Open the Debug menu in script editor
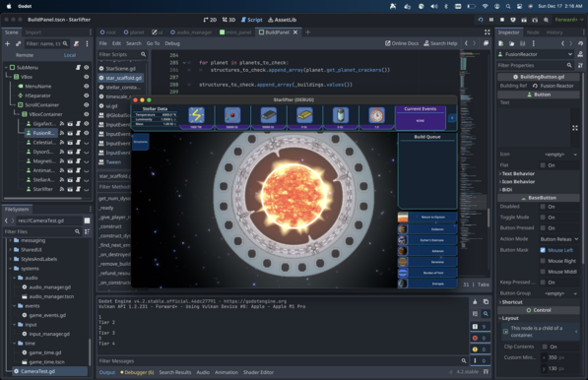This screenshot has width=588, height=380. coord(172,43)
